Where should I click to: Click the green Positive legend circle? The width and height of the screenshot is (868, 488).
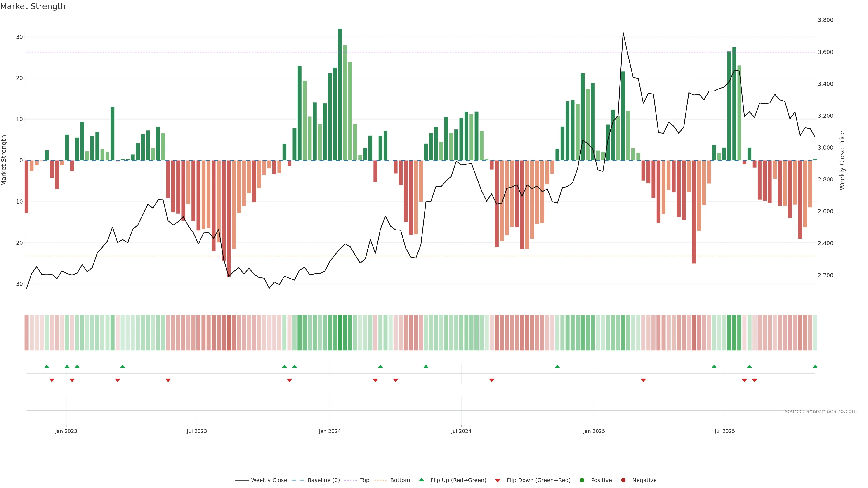coord(582,480)
